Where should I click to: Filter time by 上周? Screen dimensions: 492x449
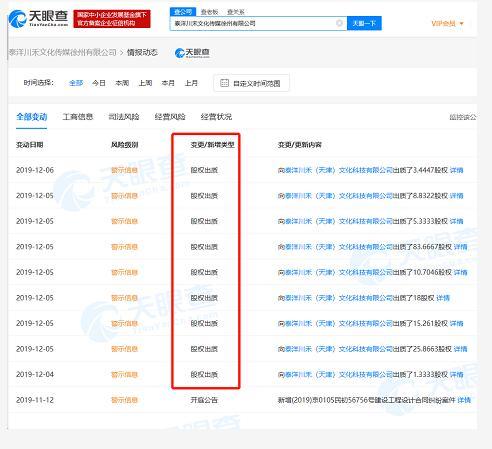coord(145,83)
